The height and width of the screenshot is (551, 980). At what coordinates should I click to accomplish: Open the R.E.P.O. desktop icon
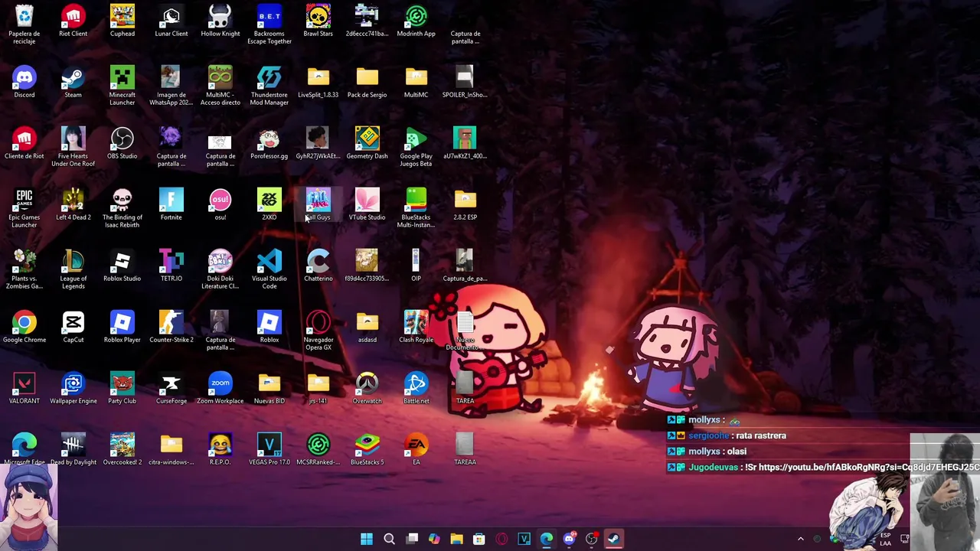pyautogui.click(x=220, y=449)
